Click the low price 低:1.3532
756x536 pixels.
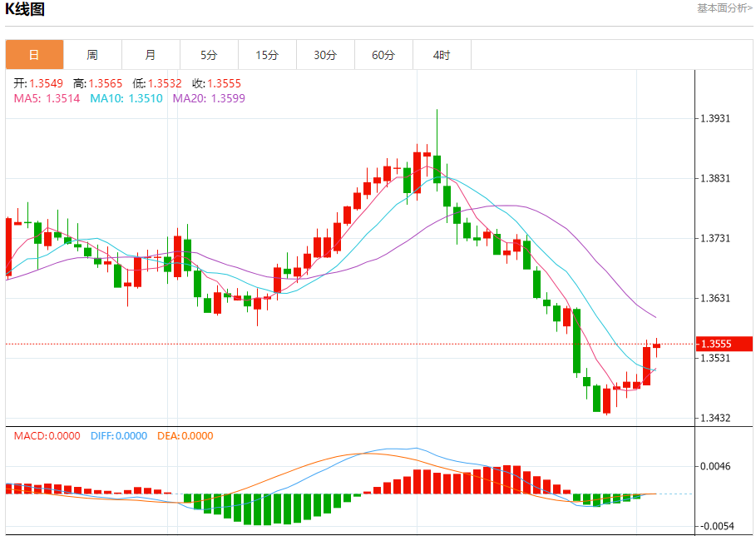tap(157, 83)
